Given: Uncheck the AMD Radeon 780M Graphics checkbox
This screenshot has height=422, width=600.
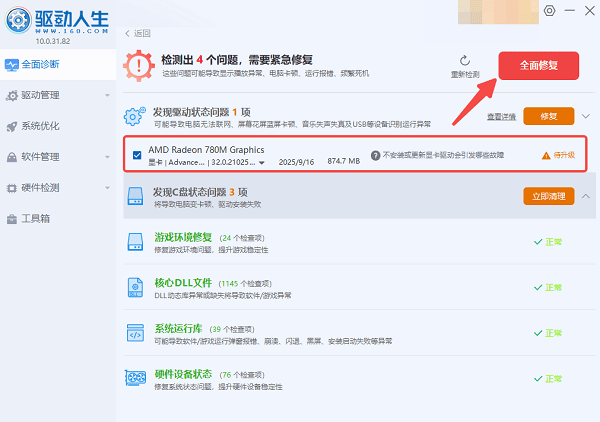Looking at the screenshot, I should coord(137,155).
